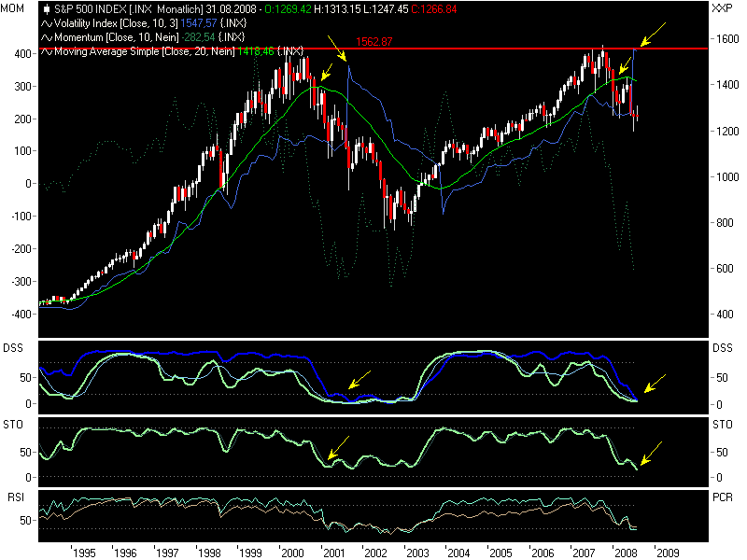Click the 2004 year label
The image size is (747, 560).
coord(458,553)
